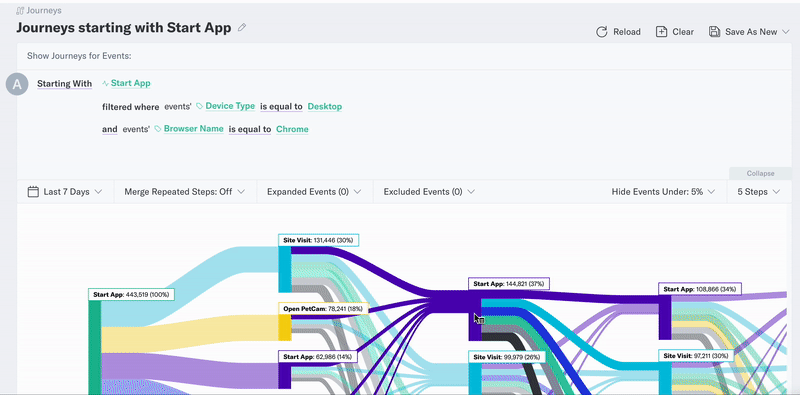Click the 'Site Visit: 97,211 (30%)' label
Screen dimensions: 800x395
[696, 355]
